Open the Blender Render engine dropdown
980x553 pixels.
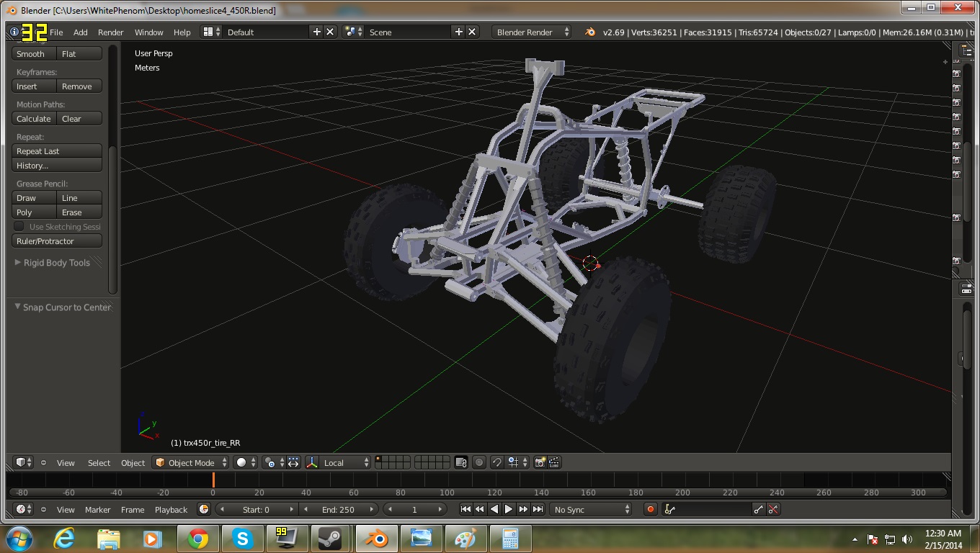click(x=532, y=32)
